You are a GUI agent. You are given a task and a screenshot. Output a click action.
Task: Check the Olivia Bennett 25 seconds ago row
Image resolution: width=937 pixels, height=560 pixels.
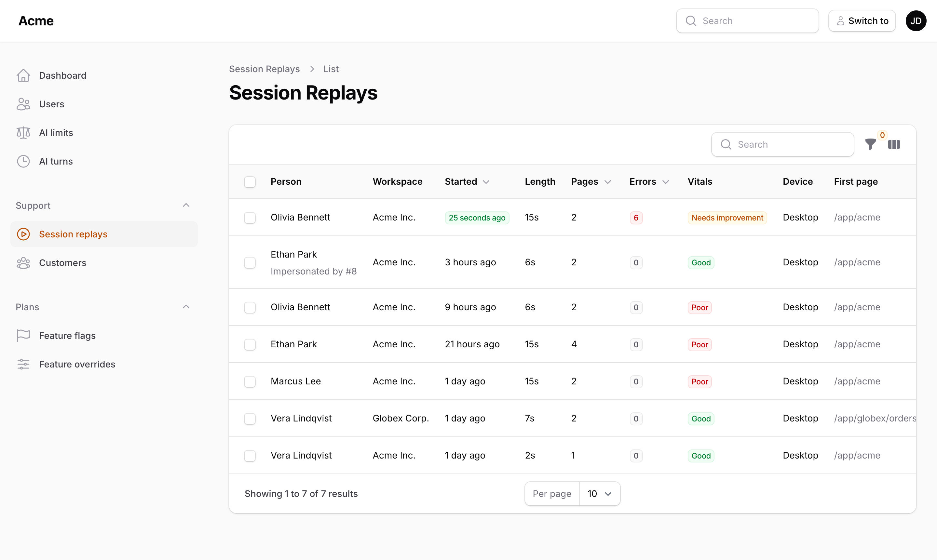250,218
